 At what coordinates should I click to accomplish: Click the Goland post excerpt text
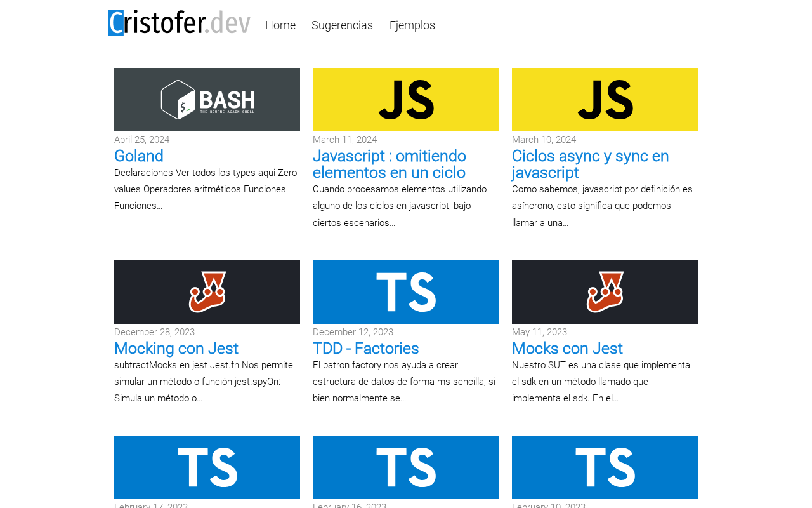[x=206, y=189]
